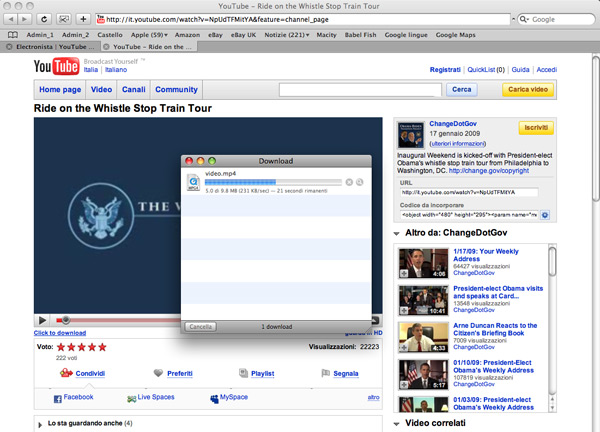Open the Google Maps bookmark
This screenshot has height=432, width=600.
point(456,35)
